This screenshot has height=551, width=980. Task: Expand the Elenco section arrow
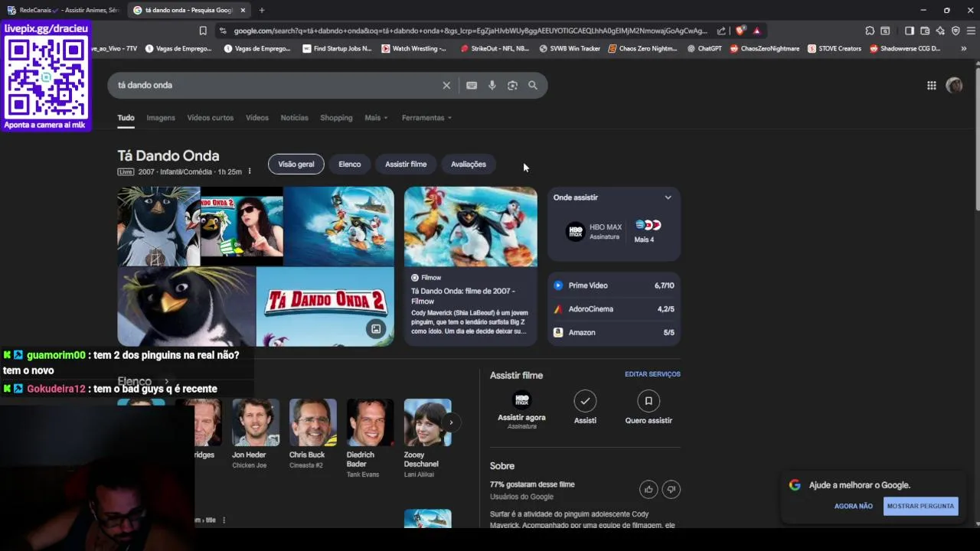point(166,381)
